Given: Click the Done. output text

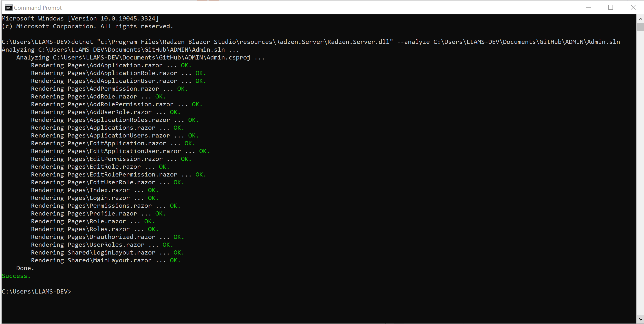Looking at the screenshot, I should (x=25, y=268).
